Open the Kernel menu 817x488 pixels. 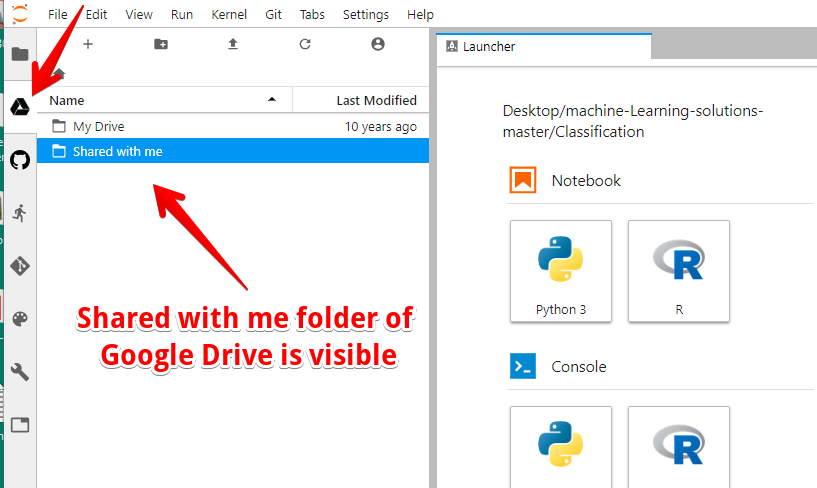point(229,15)
